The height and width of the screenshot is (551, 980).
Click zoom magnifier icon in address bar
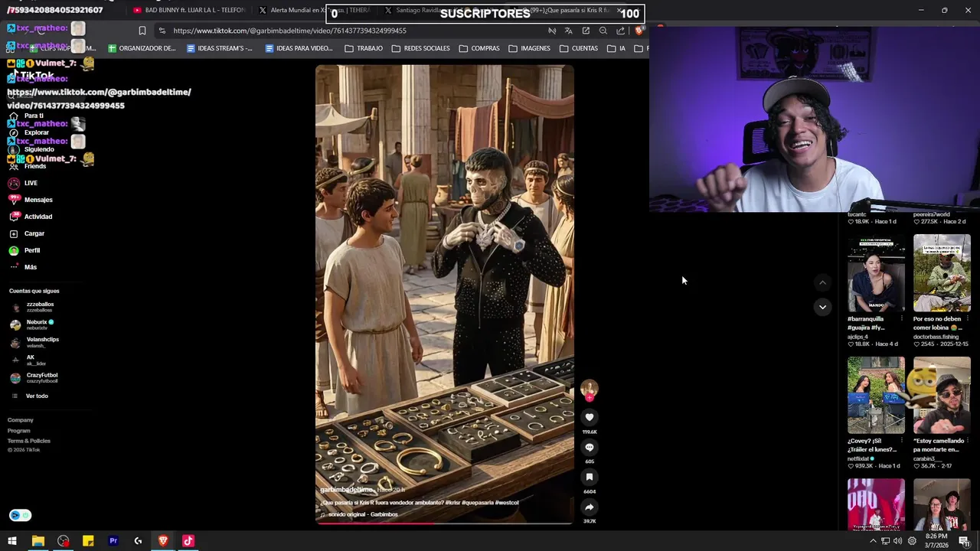click(603, 31)
